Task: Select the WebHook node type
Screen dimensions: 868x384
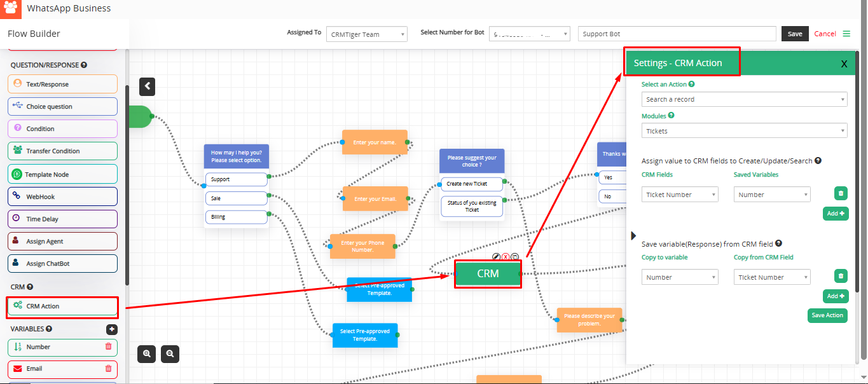Action: [x=63, y=196]
